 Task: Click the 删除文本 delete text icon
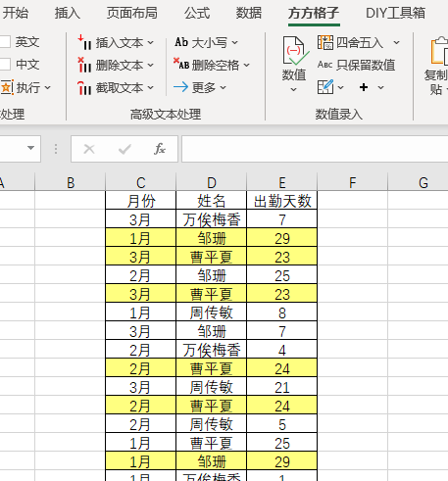pos(84,65)
